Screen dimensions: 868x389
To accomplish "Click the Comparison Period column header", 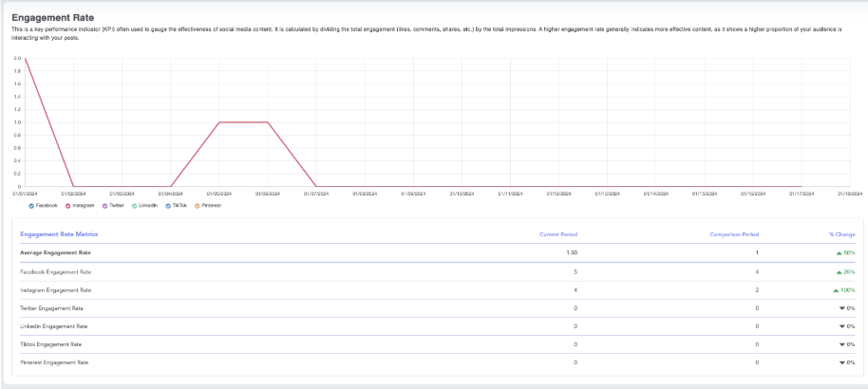I will [734, 233].
